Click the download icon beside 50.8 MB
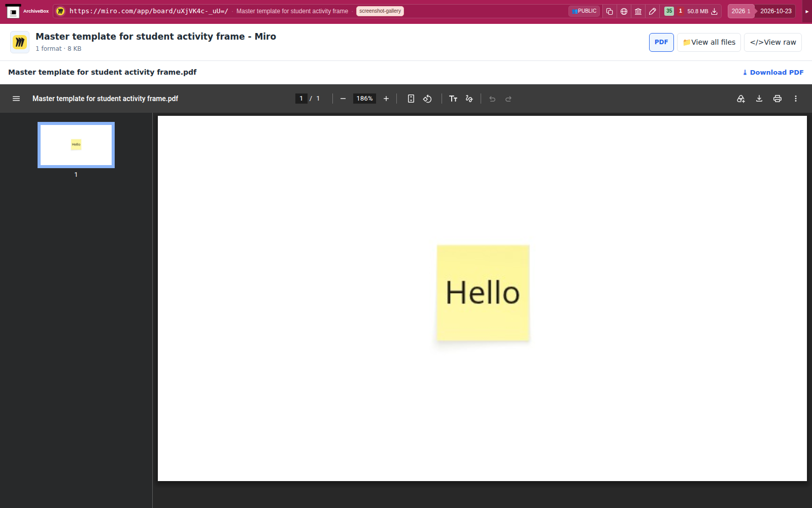The width and height of the screenshot is (812, 508). 715,11
